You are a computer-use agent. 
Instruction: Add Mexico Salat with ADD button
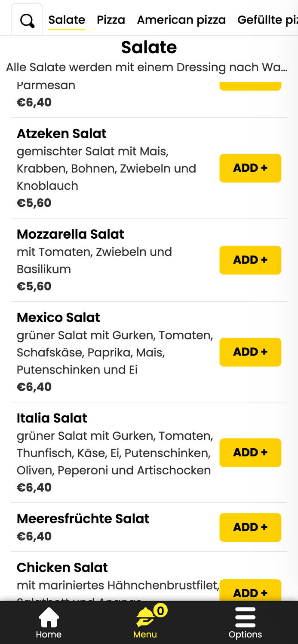coord(250,352)
